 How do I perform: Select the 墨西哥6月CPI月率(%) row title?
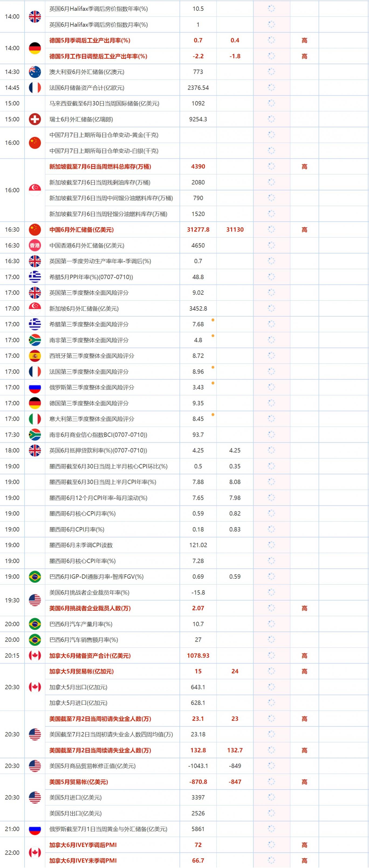77,529
